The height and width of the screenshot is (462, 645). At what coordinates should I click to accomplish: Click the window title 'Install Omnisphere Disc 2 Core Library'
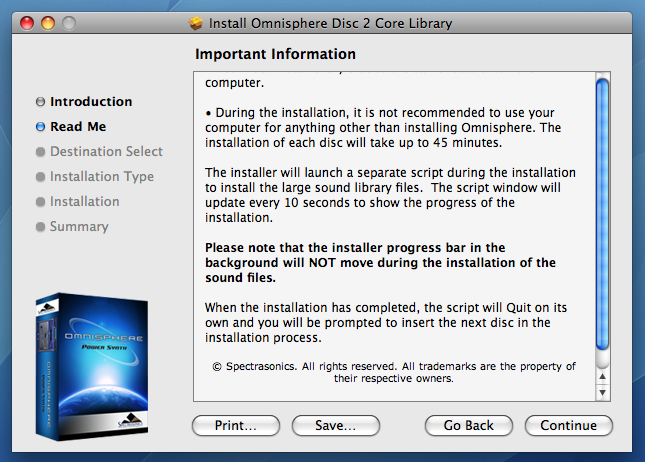point(330,23)
